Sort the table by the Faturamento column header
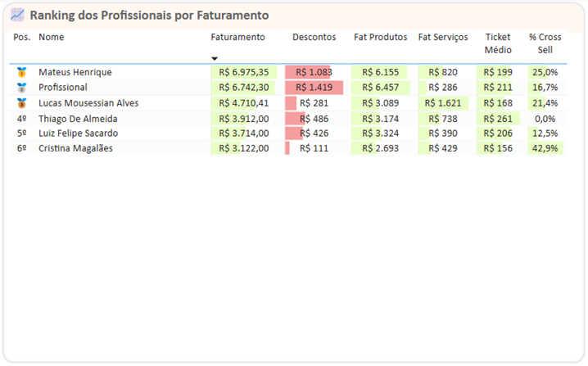The height and width of the screenshot is (366, 588). pos(237,38)
